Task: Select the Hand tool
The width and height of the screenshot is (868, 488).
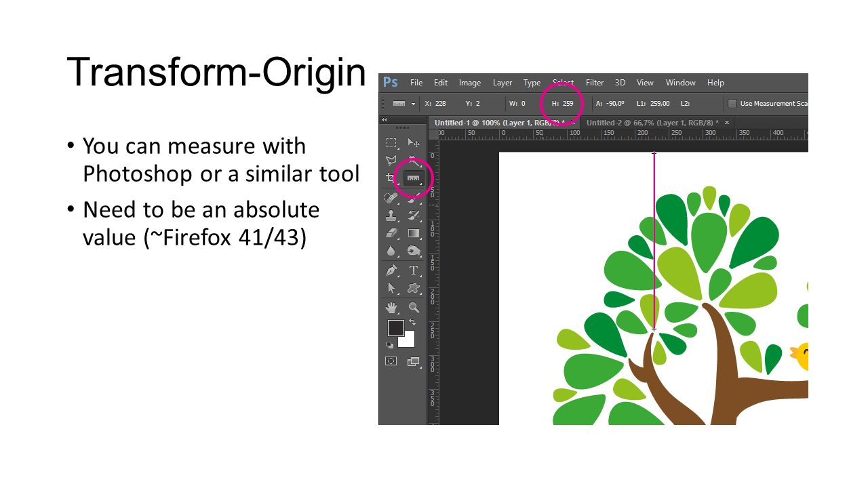Action: tap(391, 308)
